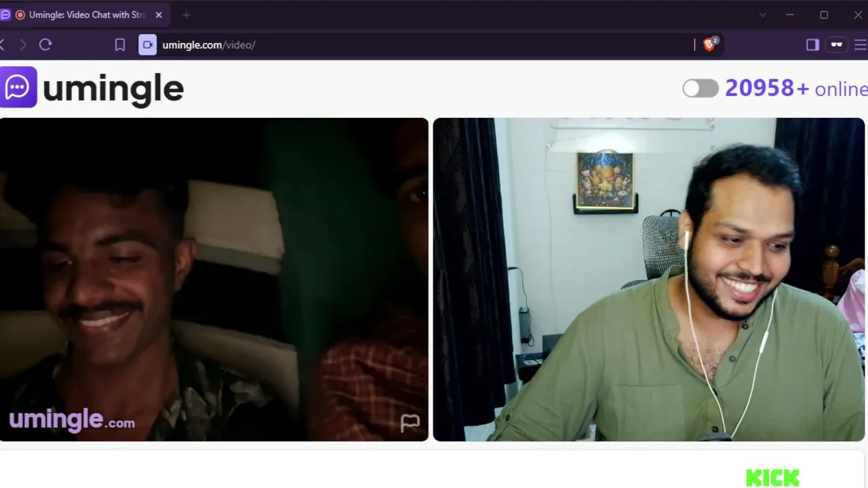The height and width of the screenshot is (488, 868).
Task: Click your own webcam video feed
Action: click(649, 279)
